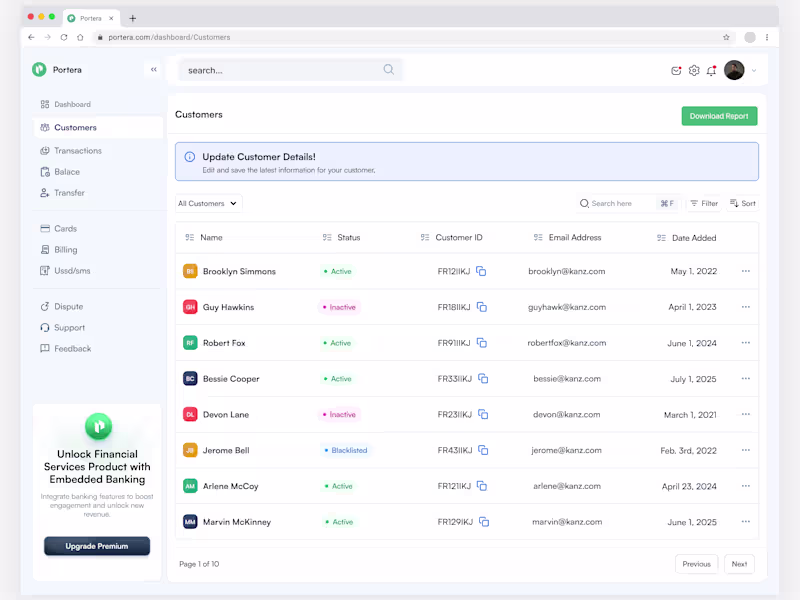Open row actions for Arlene McCoy
The height and width of the screenshot is (600, 800).
point(745,486)
